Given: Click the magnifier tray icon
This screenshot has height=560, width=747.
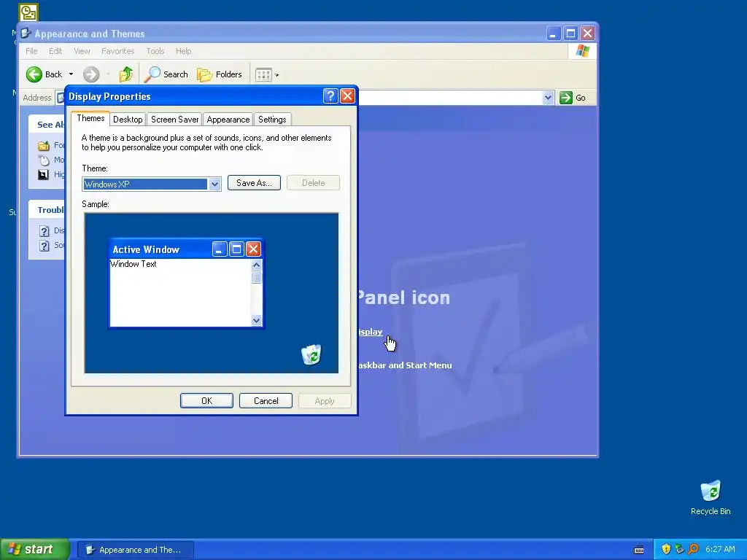Looking at the screenshot, I should (694, 549).
